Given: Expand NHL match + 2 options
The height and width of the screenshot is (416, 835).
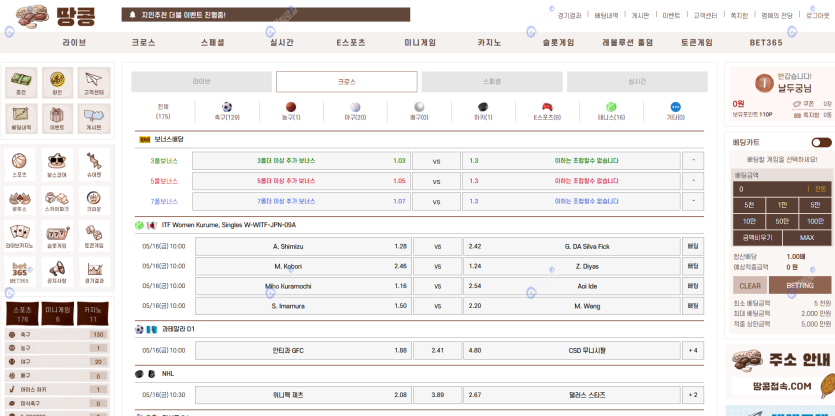Looking at the screenshot, I should (693, 395).
